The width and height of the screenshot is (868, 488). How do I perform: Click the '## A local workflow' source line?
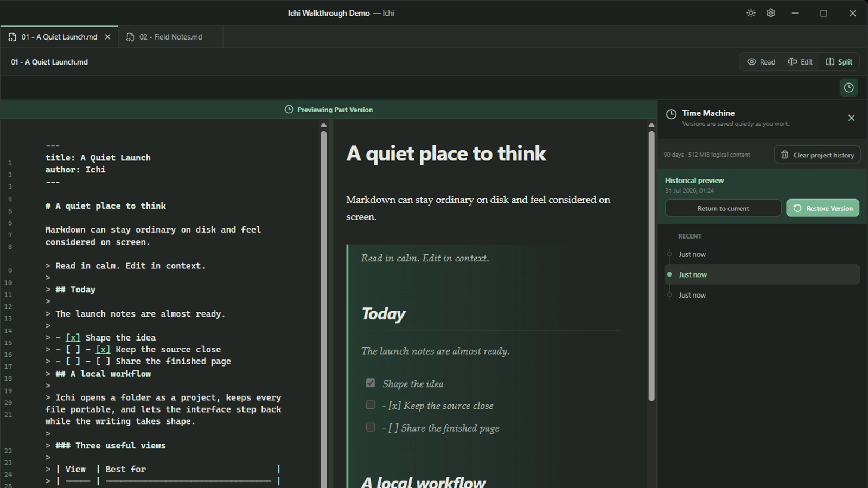point(103,374)
